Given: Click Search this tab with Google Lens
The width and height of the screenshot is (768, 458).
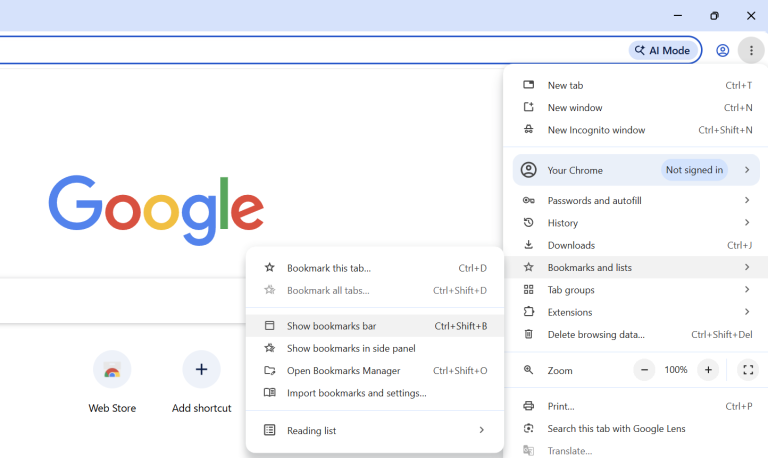Looking at the screenshot, I should pos(636,429).
